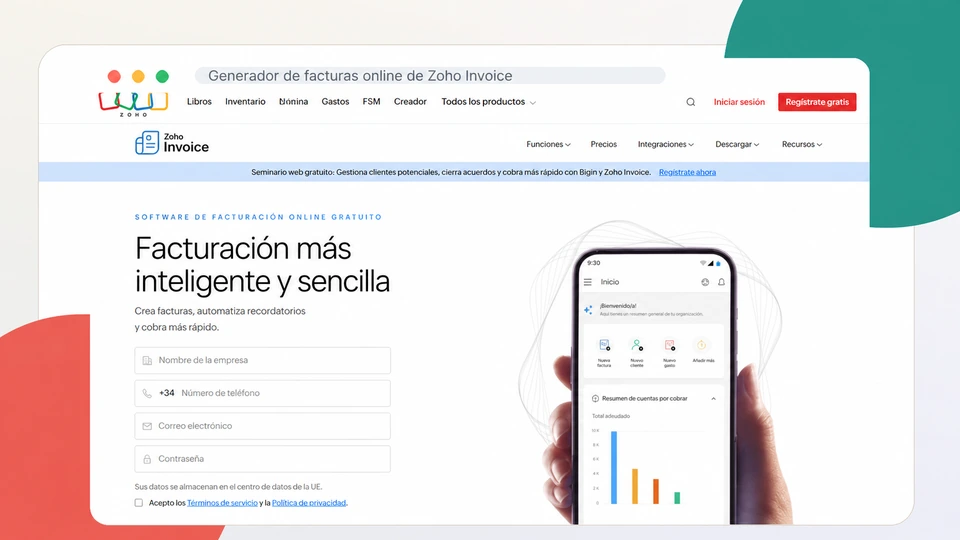This screenshot has height=540, width=960.
Task: Open the Recursos dropdown menu
Action: pos(801,144)
